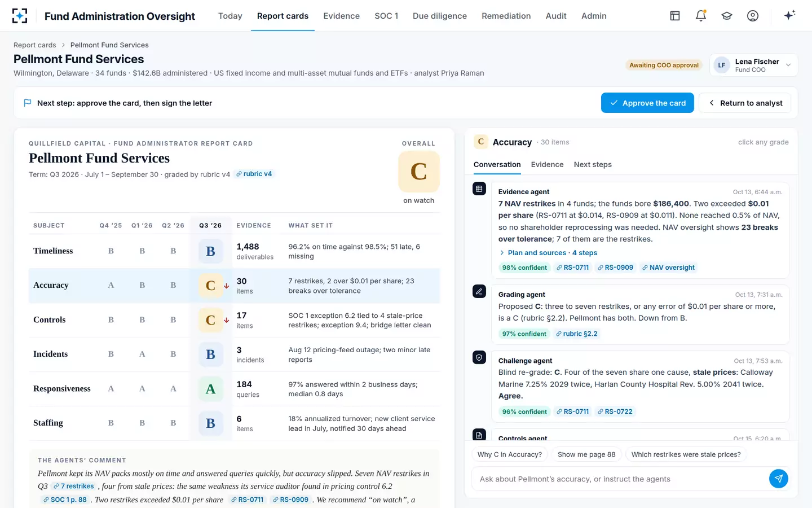Open the rubric v4 link
812x508 pixels.
(254, 174)
